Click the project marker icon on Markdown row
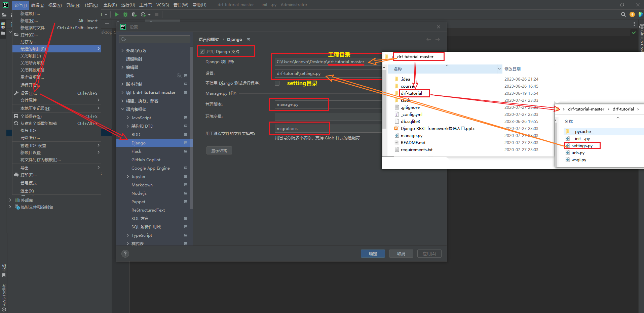Image resolution: width=644 pixels, height=313 pixels. click(x=186, y=185)
